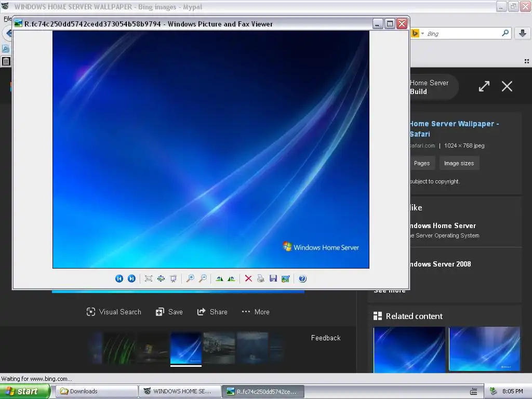Select Best Fit view icon

148,278
